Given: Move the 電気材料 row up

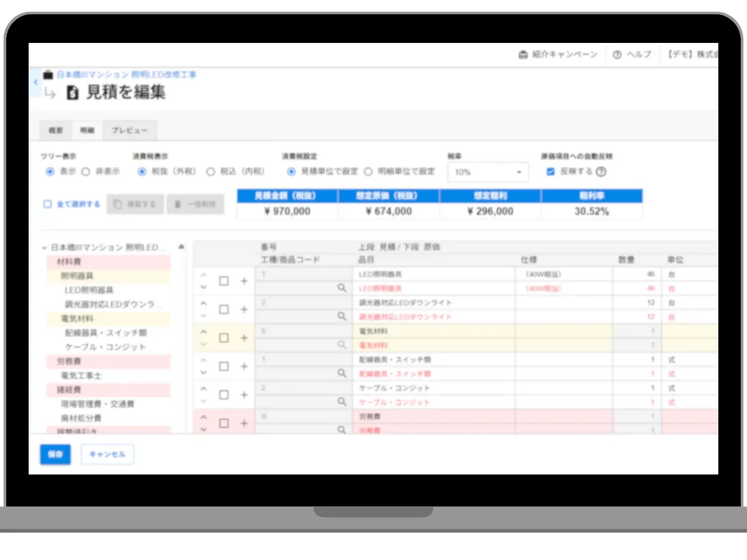Looking at the screenshot, I should [x=204, y=332].
